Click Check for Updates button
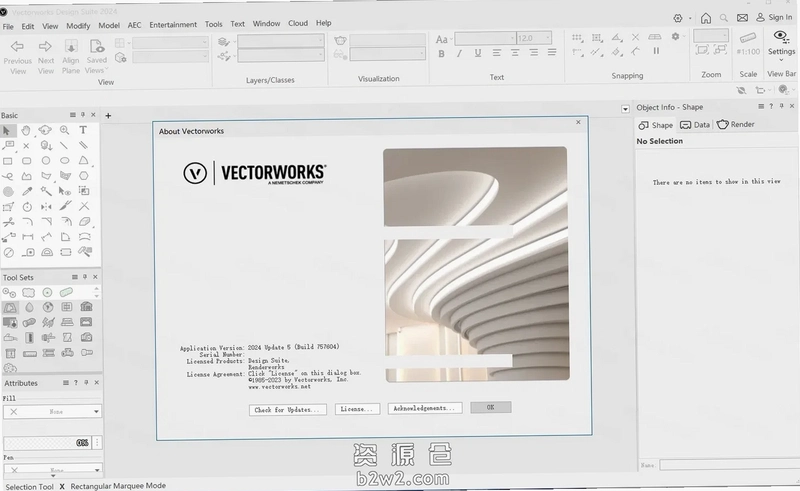 click(288, 409)
